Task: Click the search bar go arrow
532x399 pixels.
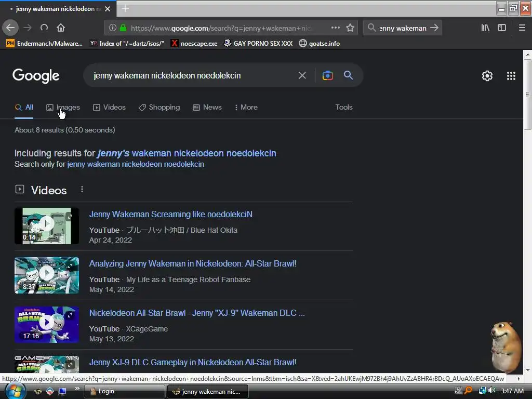Action: click(434, 28)
